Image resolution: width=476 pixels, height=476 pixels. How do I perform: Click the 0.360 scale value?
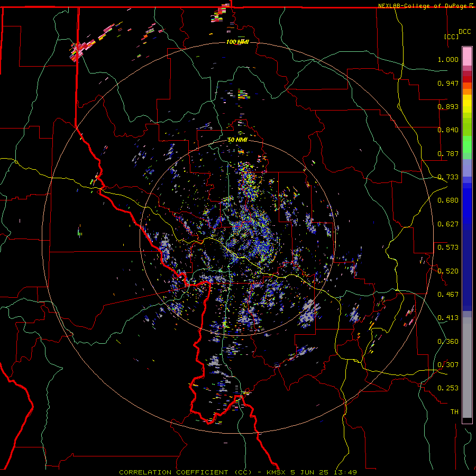point(448,342)
